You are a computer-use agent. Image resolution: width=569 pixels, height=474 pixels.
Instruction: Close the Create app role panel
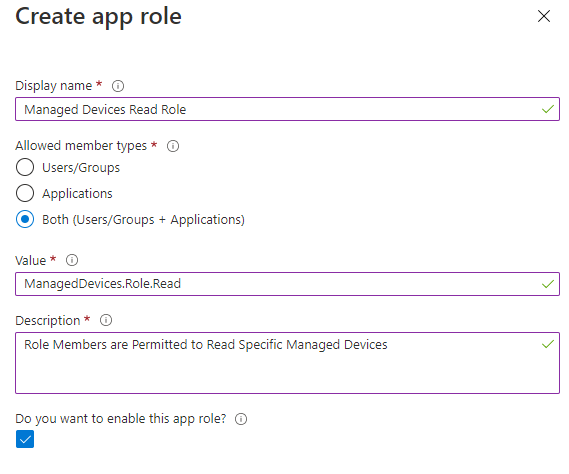[544, 16]
